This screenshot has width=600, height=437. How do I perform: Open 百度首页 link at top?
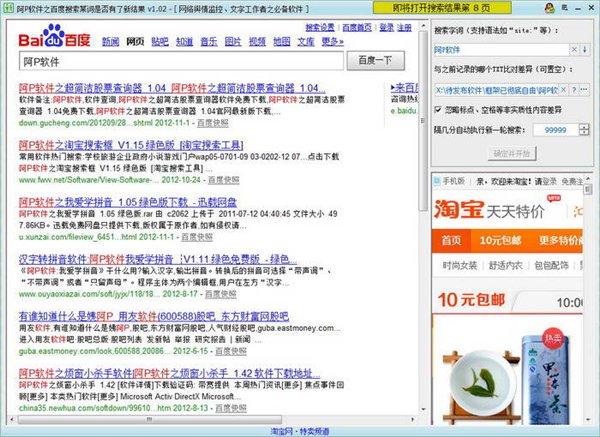tap(357, 28)
